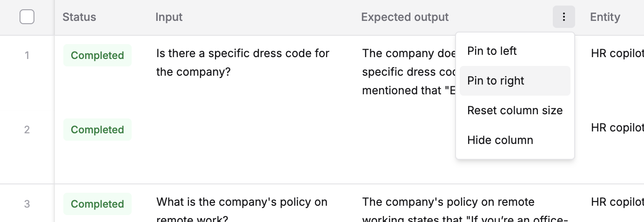Open the dress code question input cell
This screenshot has height=222, width=644.
coord(243,63)
